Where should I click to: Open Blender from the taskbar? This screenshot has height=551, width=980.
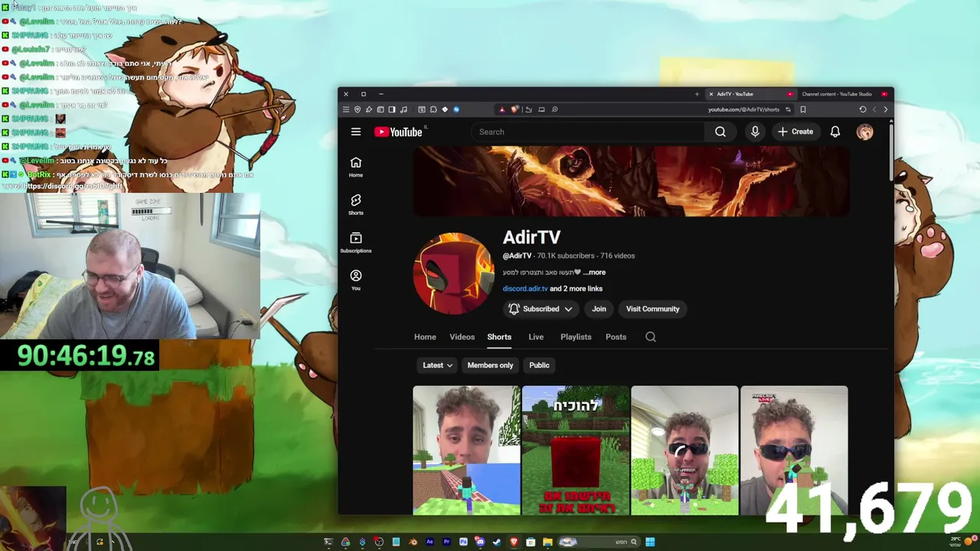(413, 542)
